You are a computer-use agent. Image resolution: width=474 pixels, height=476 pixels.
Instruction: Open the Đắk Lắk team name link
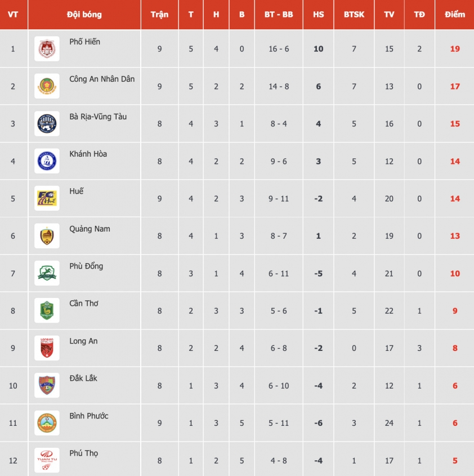(83, 378)
